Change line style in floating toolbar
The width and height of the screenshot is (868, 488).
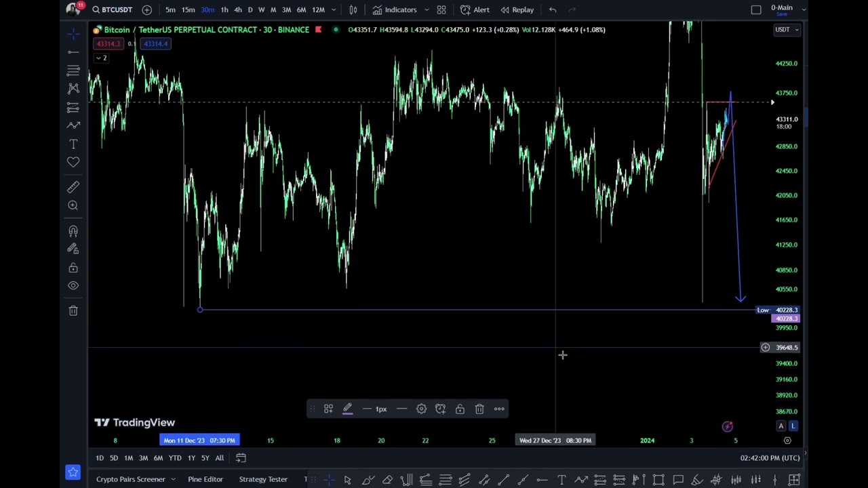[401, 409]
